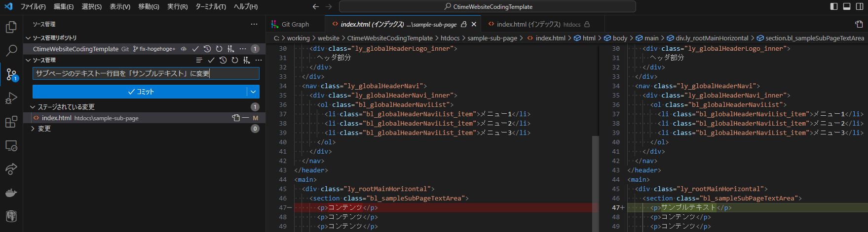Click the open file icon in editor toolbar
The height and width of the screenshot is (232, 868).
pos(859,24)
